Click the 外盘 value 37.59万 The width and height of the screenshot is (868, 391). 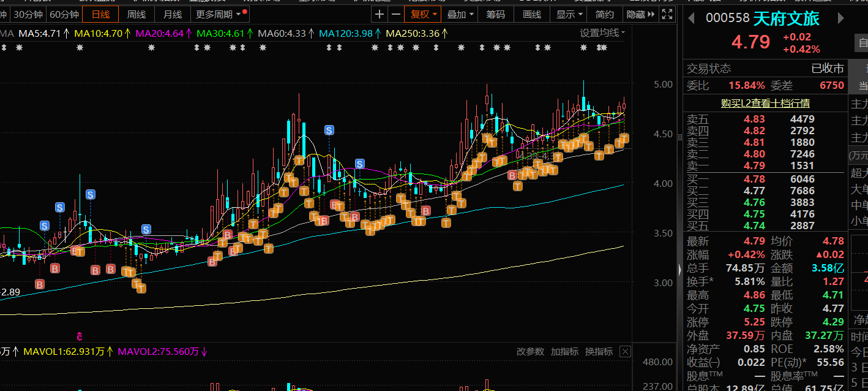point(745,335)
